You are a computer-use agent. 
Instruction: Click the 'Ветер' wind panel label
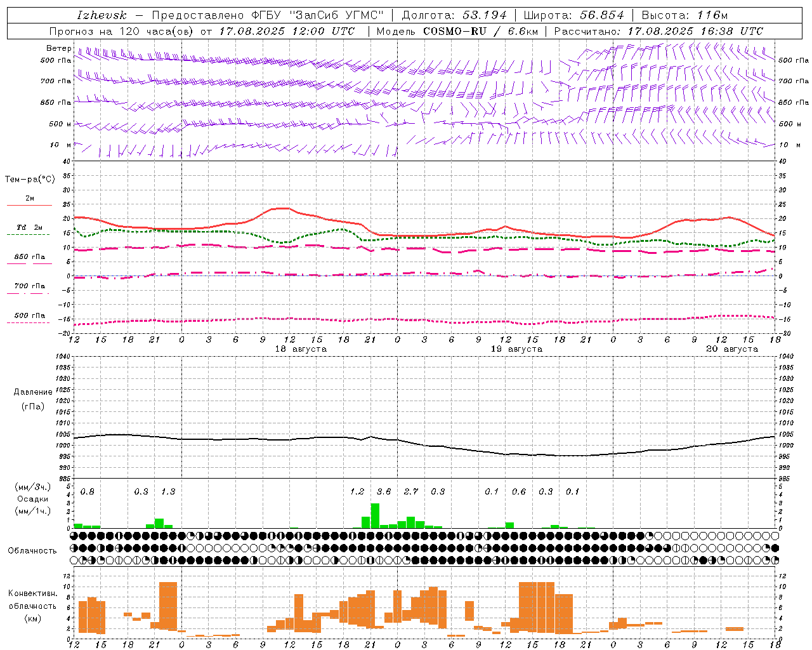pyautogui.click(x=58, y=48)
